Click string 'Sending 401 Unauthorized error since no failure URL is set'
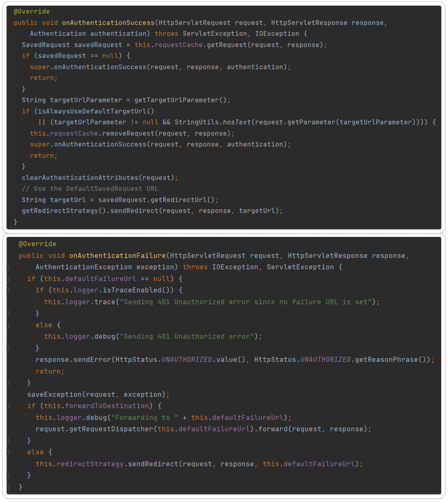This screenshot has height=502, width=448. [x=246, y=302]
